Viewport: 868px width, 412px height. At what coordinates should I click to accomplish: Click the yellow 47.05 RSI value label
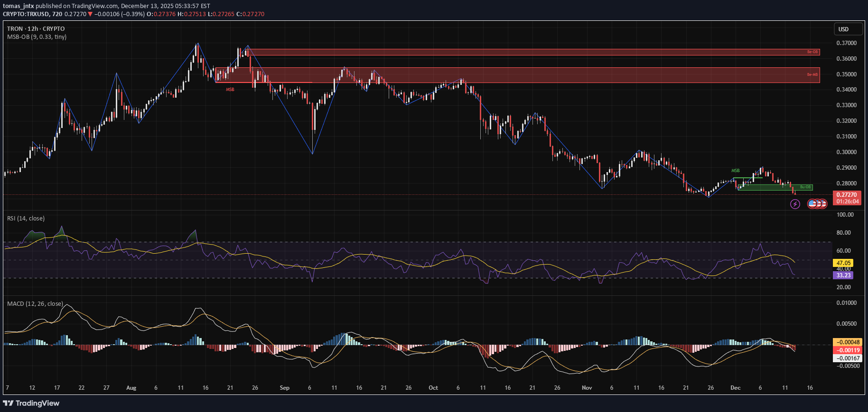843,263
